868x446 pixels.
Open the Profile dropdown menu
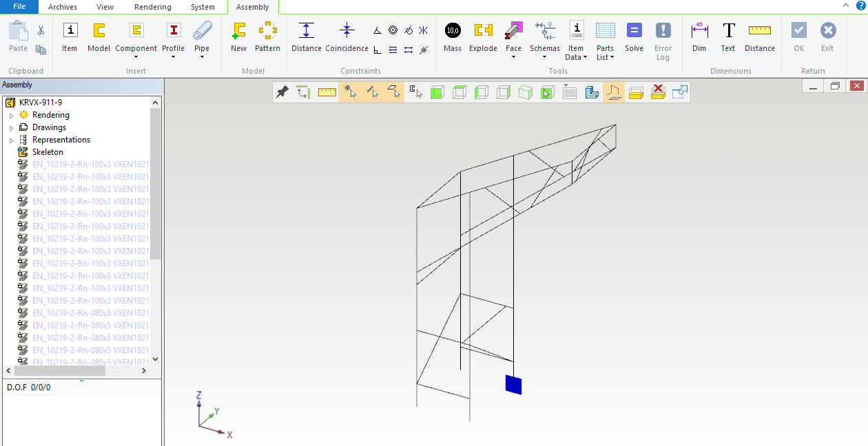(x=173, y=56)
